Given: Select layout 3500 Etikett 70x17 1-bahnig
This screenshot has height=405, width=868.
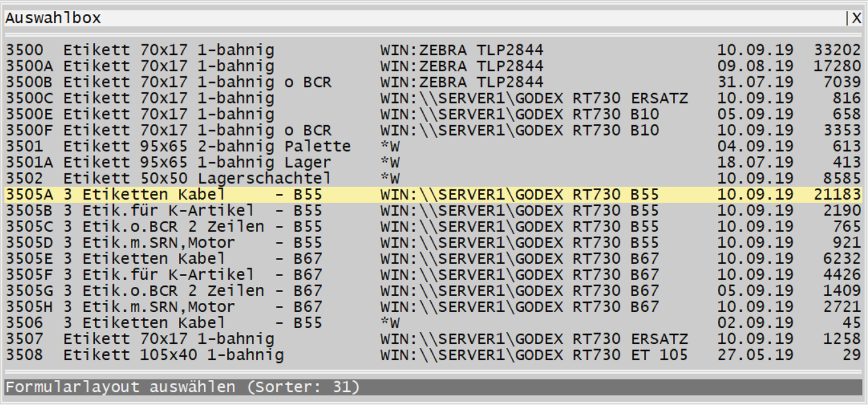Looking at the screenshot, I should [169, 50].
